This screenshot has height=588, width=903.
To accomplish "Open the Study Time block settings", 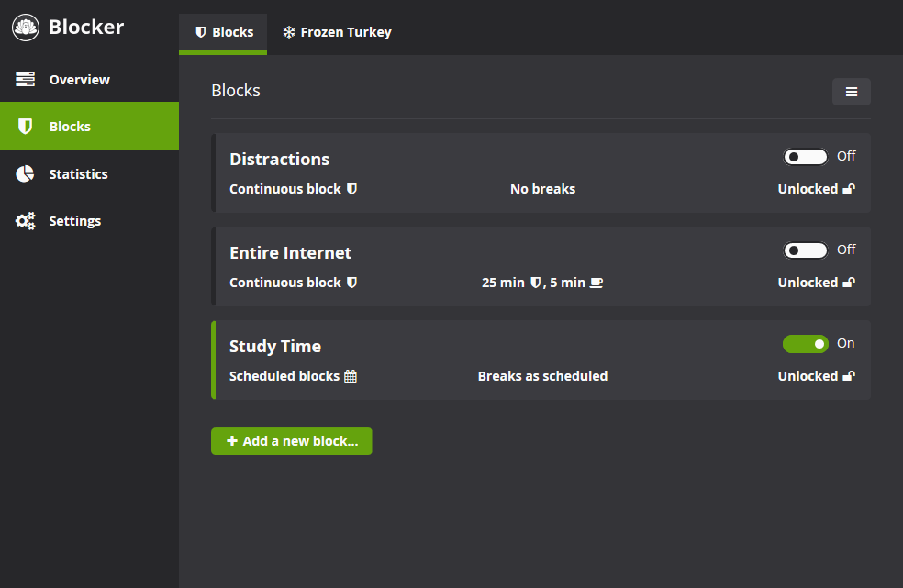I will tap(541, 360).
